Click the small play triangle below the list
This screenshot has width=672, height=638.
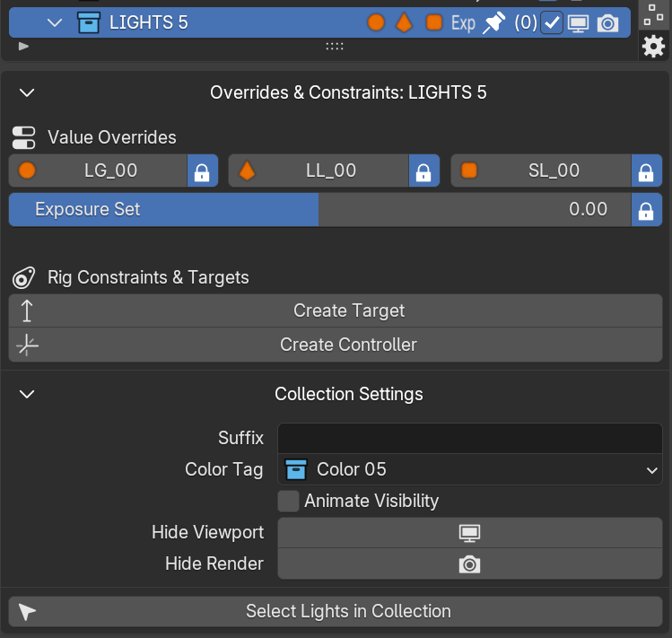pos(23,46)
